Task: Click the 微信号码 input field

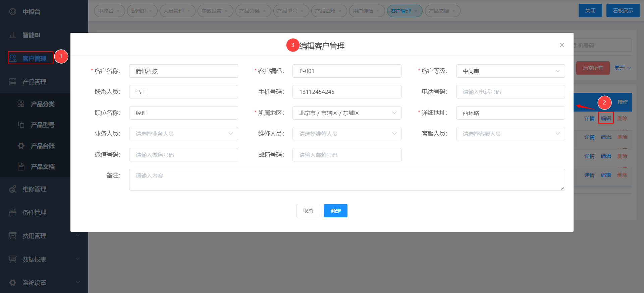Action: pyautogui.click(x=183, y=155)
